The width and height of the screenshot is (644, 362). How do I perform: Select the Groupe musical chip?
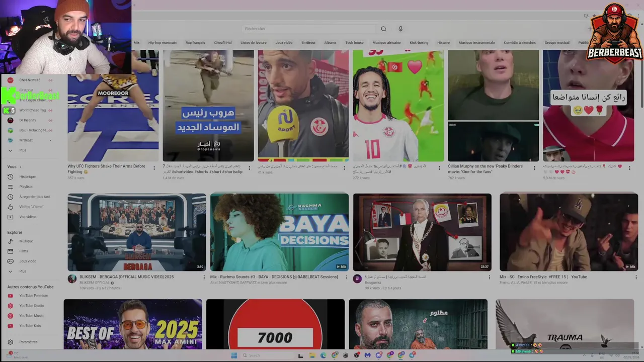pyautogui.click(x=557, y=43)
